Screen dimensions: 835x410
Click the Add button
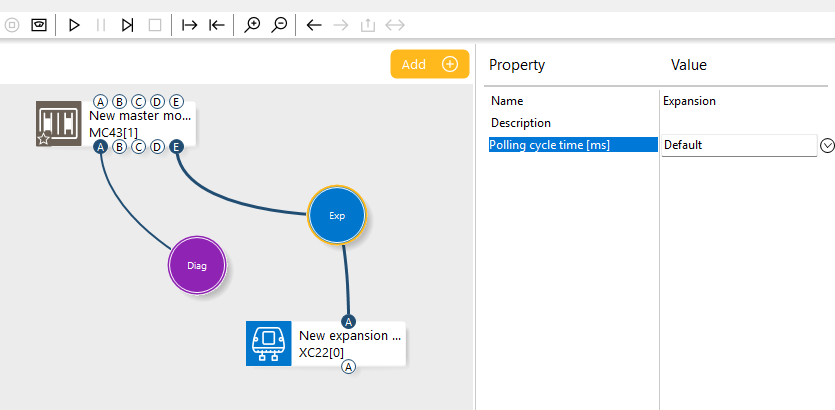coord(430,64)
